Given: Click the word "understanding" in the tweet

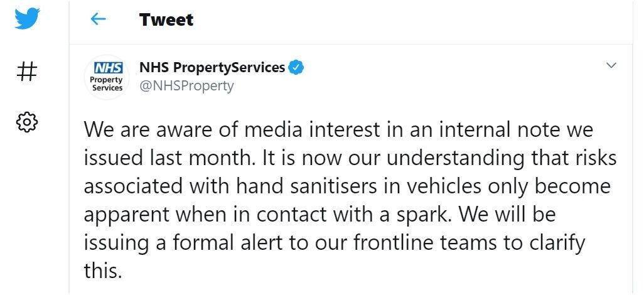Looking at the screenshot, I should point(455,159).
